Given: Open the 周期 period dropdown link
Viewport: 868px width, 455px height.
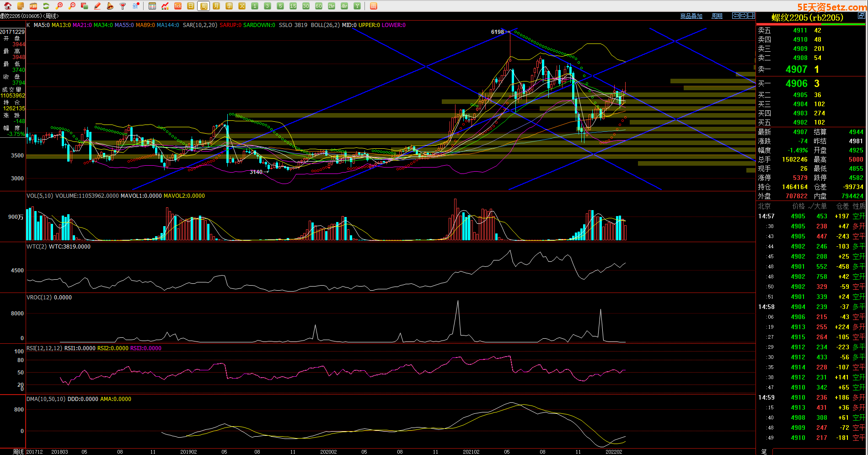Looking at the screenshot, I should click(x=717, y=16).
